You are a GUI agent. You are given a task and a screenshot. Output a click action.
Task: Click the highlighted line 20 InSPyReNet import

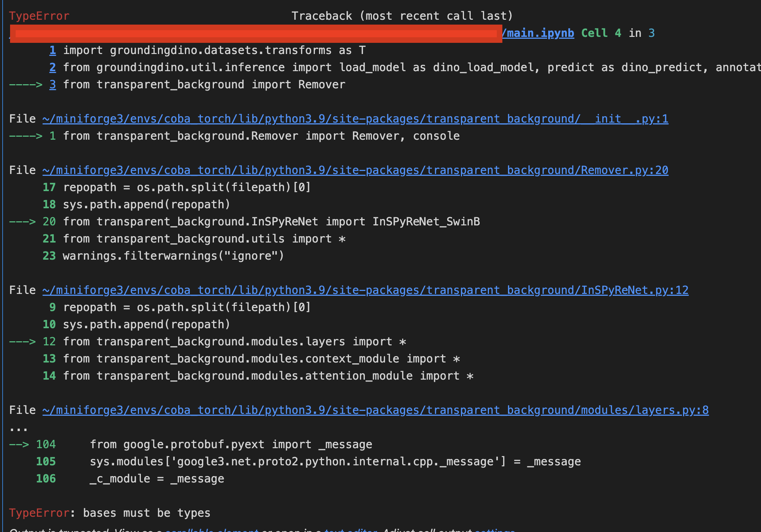[x=271, y=221]
